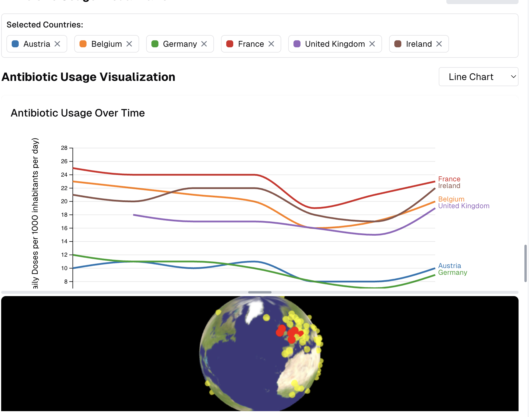Click the United Kingdom line label
Screen dimensions: 532x417
pos(464,206)
